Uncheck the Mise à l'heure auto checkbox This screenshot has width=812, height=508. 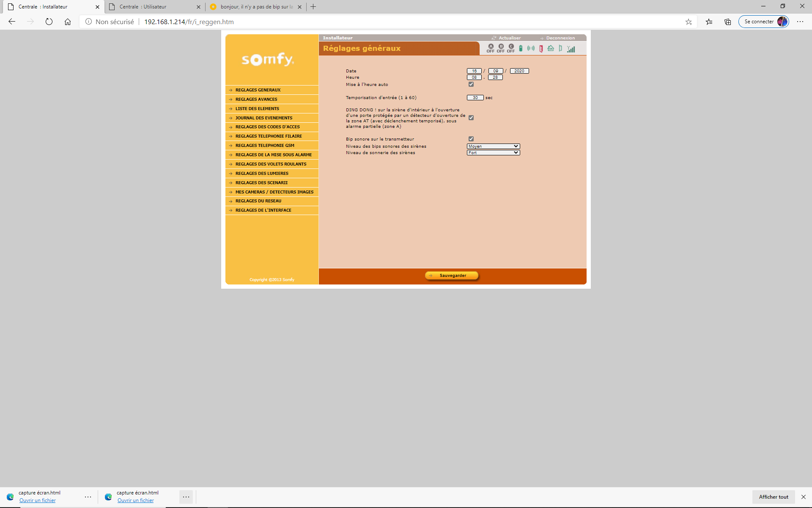coord(471,84)
